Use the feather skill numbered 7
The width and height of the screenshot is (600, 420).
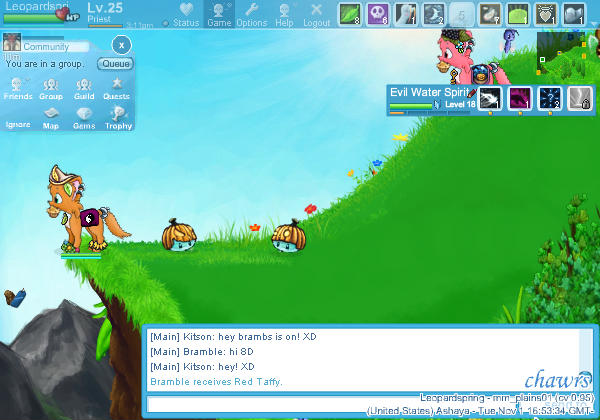point(490,14)
